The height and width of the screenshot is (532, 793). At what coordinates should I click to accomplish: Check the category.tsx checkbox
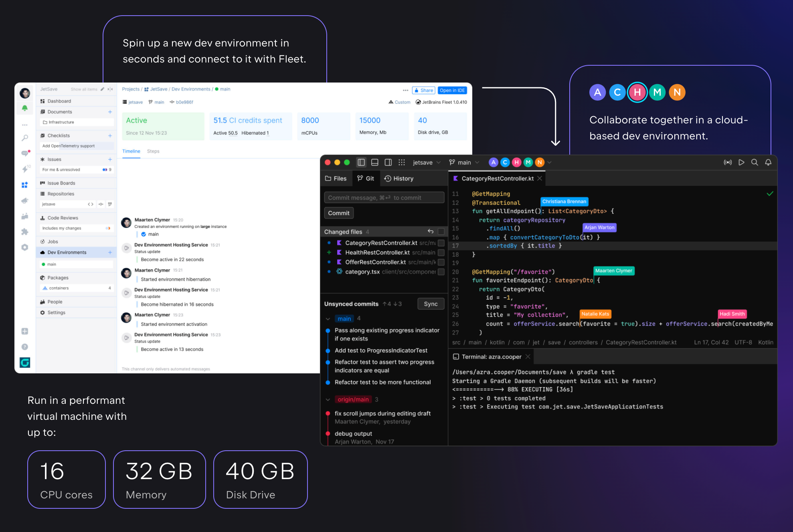pyautogui.click(x=441, y=272)
